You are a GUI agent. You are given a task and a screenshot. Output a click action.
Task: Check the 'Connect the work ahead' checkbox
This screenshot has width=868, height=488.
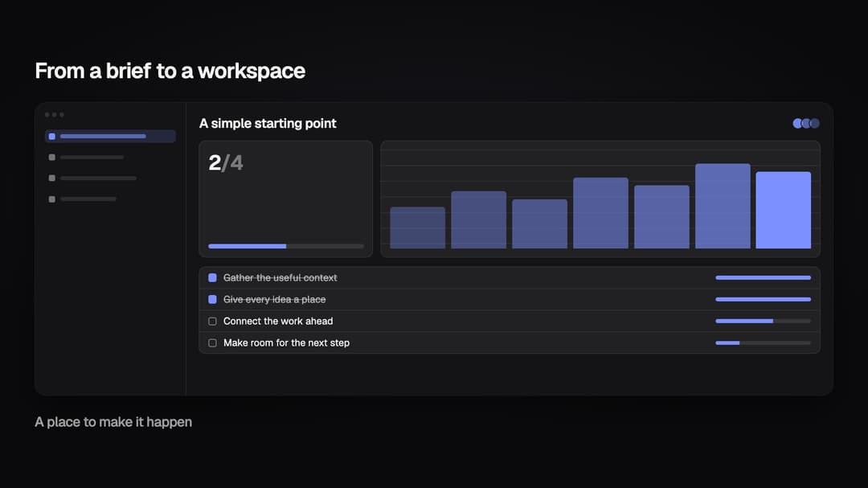[212, 322]
